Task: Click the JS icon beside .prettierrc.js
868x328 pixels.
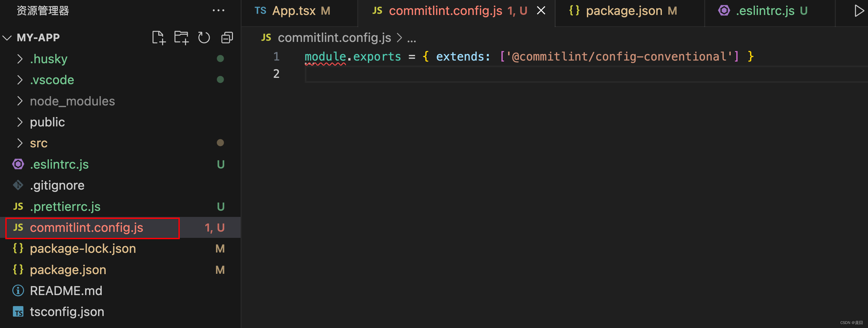Action: (18, 207)
